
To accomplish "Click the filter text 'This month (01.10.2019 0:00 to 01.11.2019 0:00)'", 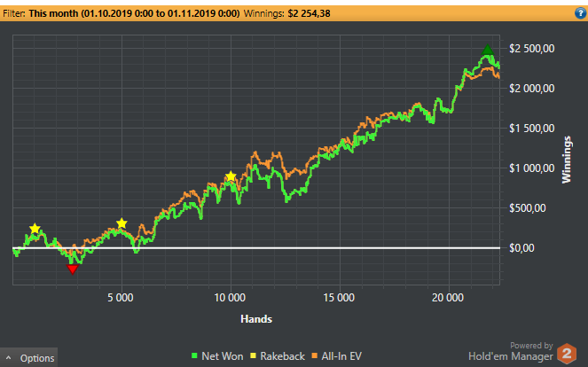I will (134, 14).
